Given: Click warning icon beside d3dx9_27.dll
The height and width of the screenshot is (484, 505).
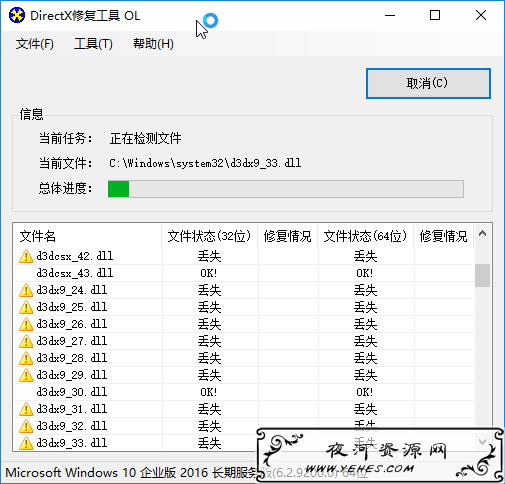Looking at the screenshot, I should pyautogui.click(x=26, y=341).
